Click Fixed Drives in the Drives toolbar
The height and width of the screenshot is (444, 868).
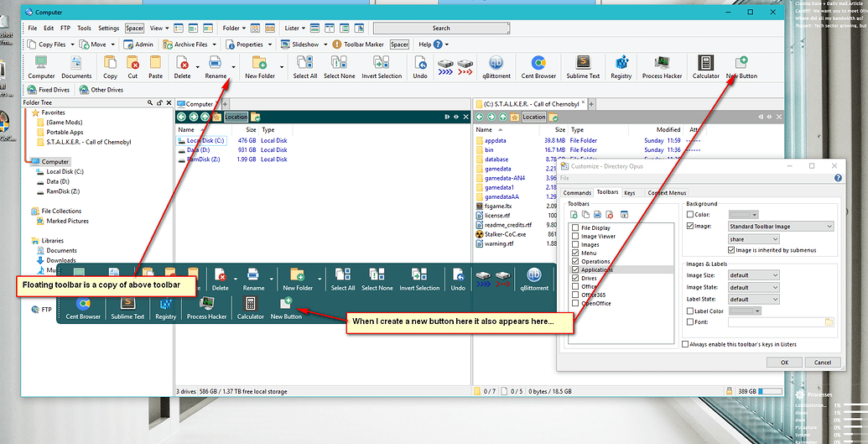[x=48, y=90]
